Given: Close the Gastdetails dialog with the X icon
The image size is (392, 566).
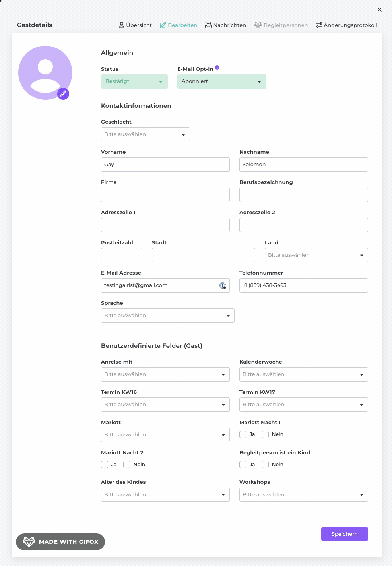Looking at the screenshot, I should click(380, 10).
